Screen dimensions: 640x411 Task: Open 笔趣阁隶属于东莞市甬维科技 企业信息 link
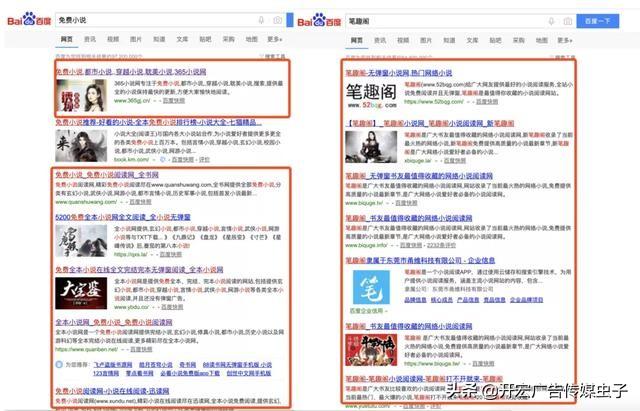420,260
